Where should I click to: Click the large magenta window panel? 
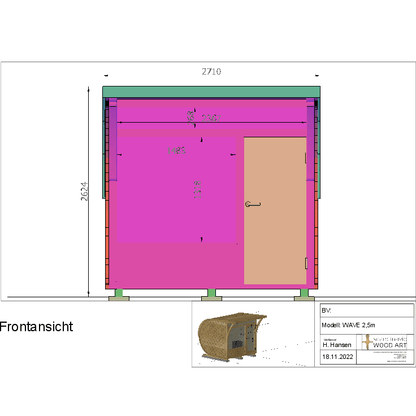[x=177, y=189]
